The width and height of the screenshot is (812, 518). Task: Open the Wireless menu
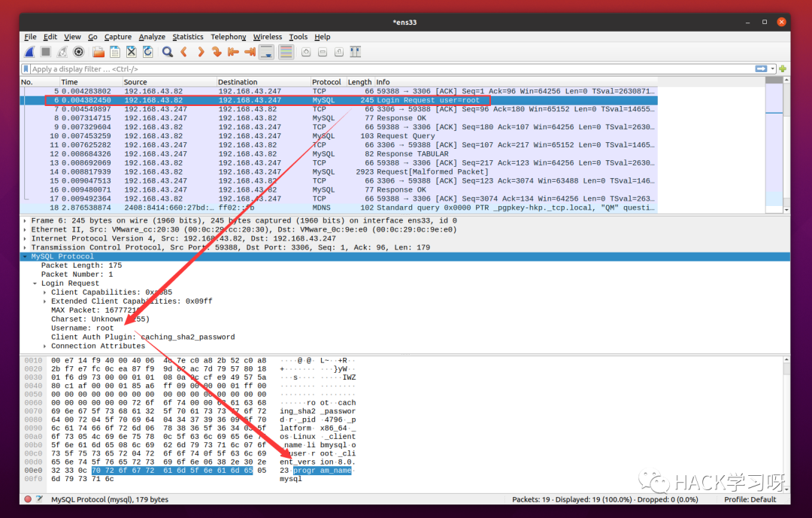[268, 37]
